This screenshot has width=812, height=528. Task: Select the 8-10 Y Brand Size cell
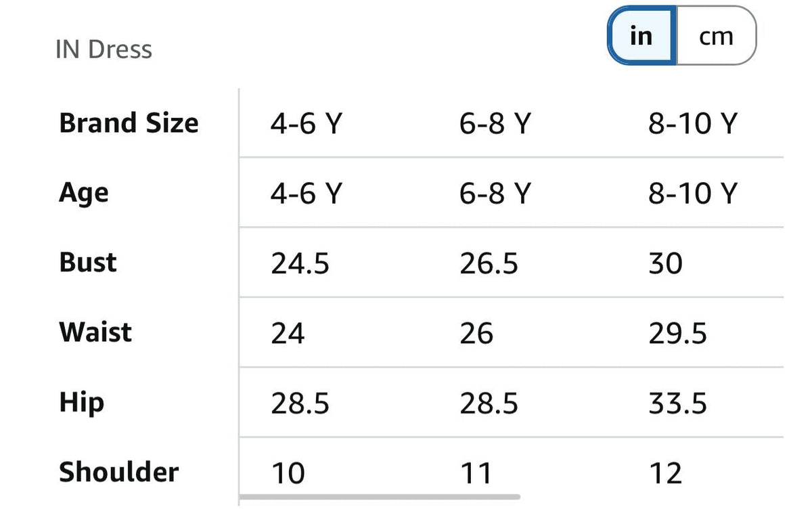(692, 124)
